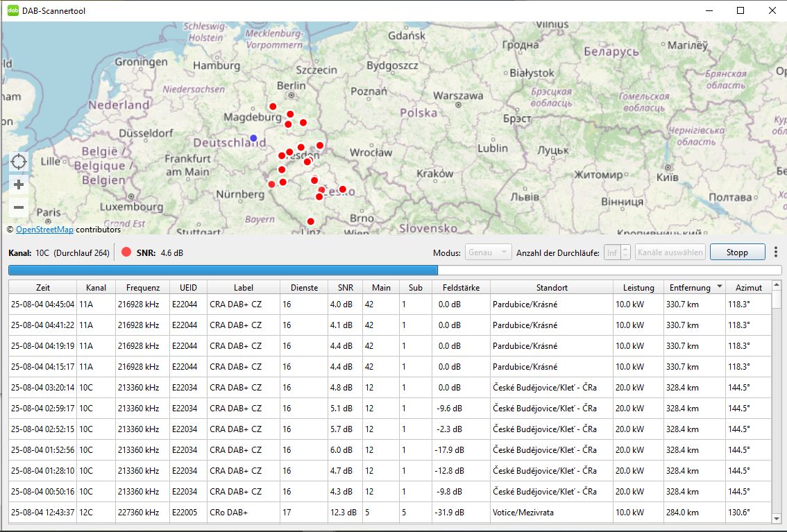
Task: Click the blue scan progress bar
Action: 222,271
